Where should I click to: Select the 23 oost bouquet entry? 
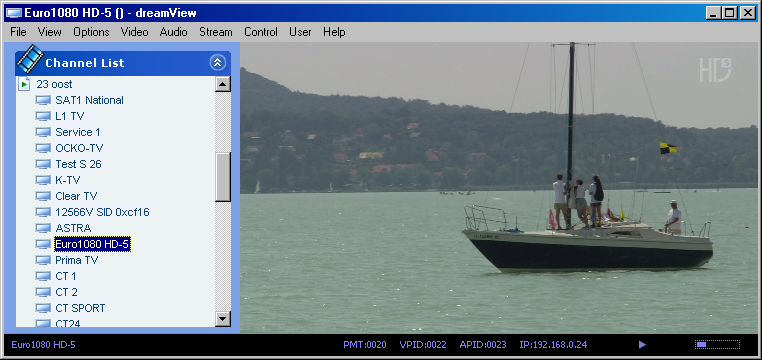(x=54, y=85)
